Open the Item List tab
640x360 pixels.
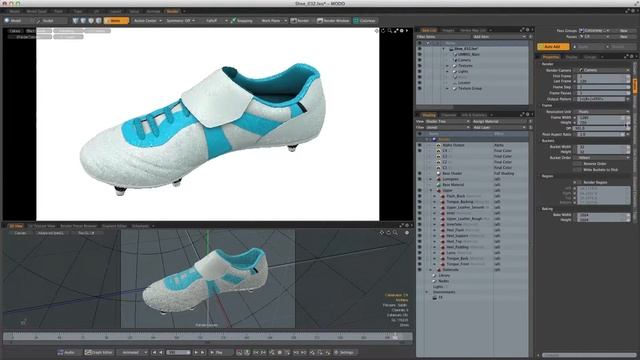(x=429, y=30)
